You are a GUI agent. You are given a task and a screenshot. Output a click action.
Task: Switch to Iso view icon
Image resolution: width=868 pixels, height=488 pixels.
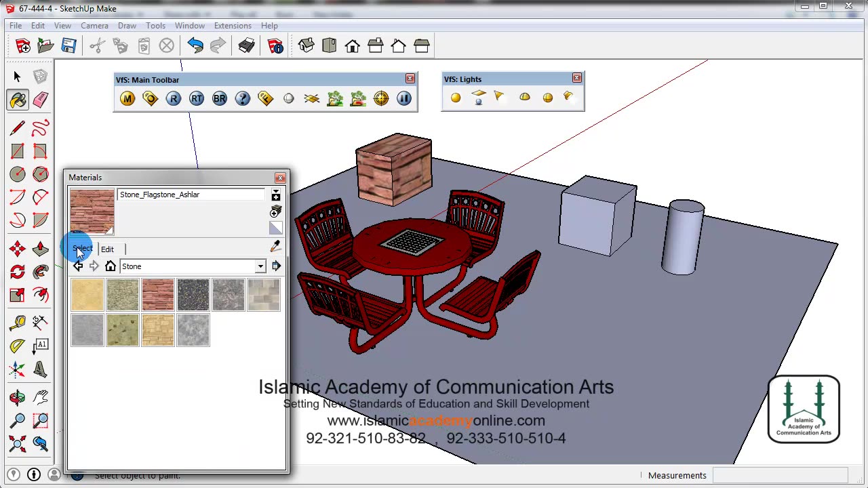307,45
